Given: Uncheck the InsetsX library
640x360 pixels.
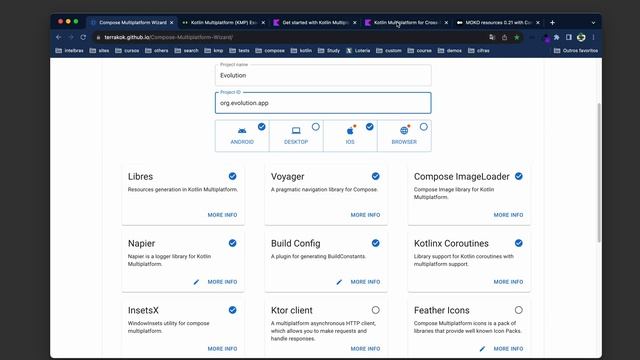Looking at the screenshot, I should point(232,310).
